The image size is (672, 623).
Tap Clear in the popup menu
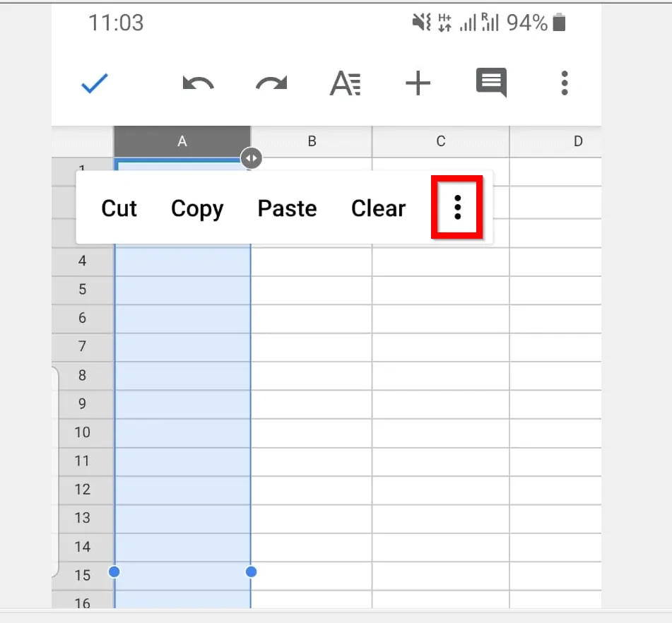pyautogui.click(x=378, y=208)
